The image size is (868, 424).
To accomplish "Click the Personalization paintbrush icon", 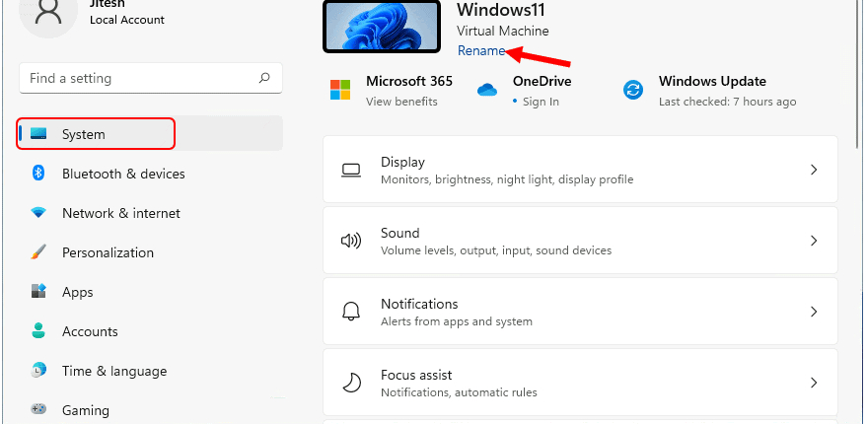I will [x=38, y=252].
